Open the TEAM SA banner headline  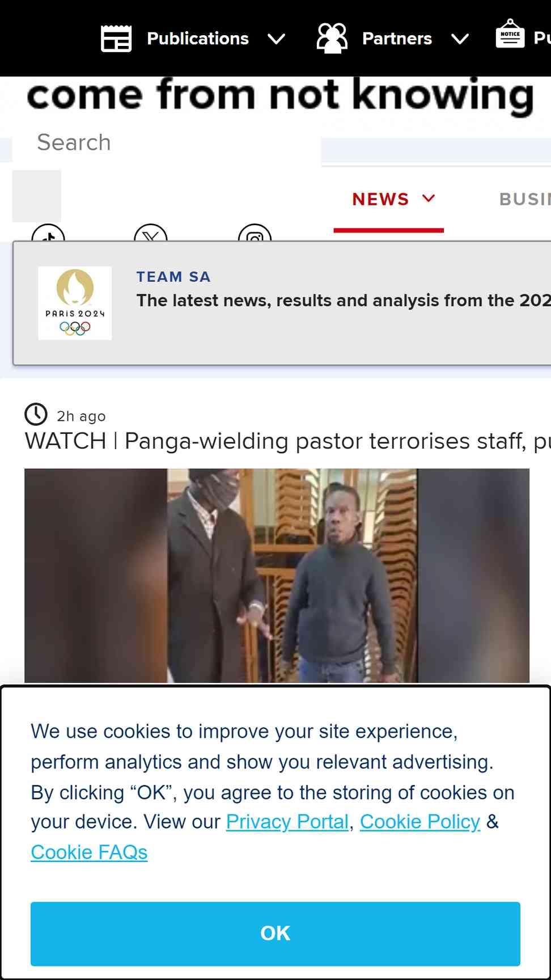[x=344, y=300]
